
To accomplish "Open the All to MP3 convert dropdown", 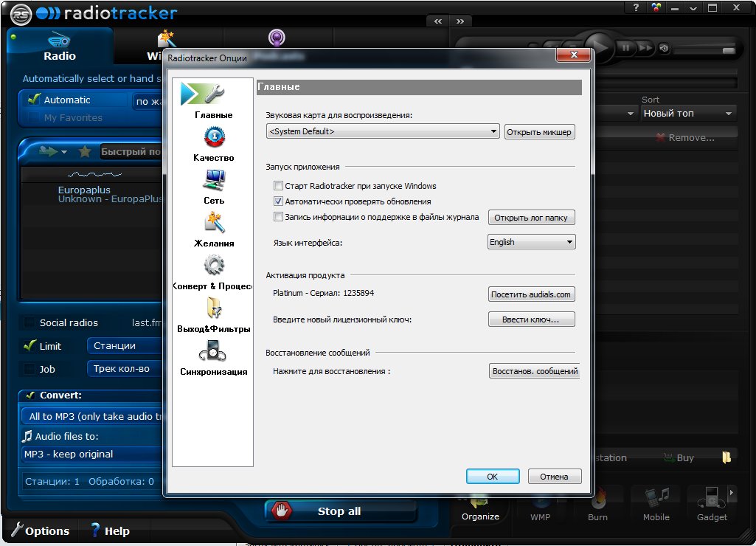I will click(92, 416).
